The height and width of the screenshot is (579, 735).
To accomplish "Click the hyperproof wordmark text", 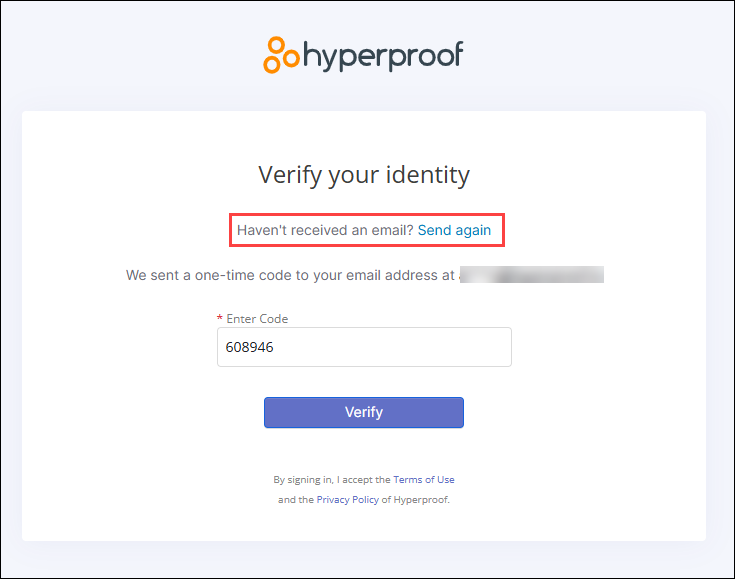I will 383,56.
